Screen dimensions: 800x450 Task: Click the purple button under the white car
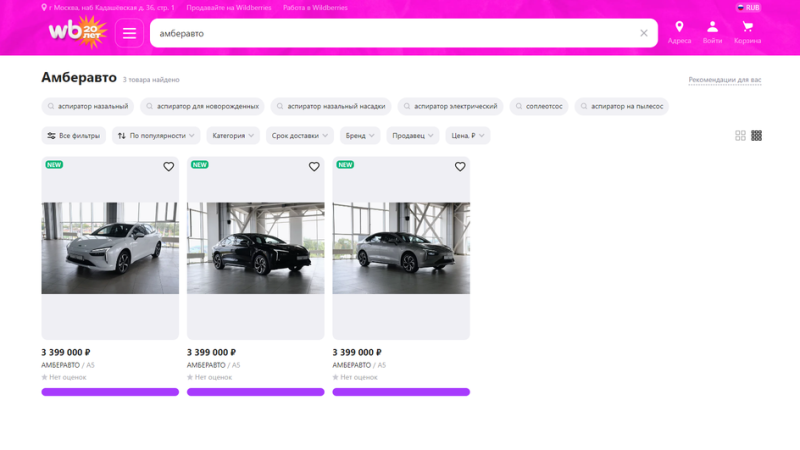110,392
